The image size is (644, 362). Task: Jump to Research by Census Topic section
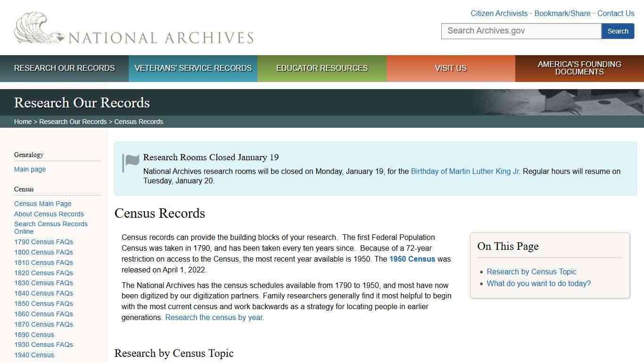click(531, 271)
